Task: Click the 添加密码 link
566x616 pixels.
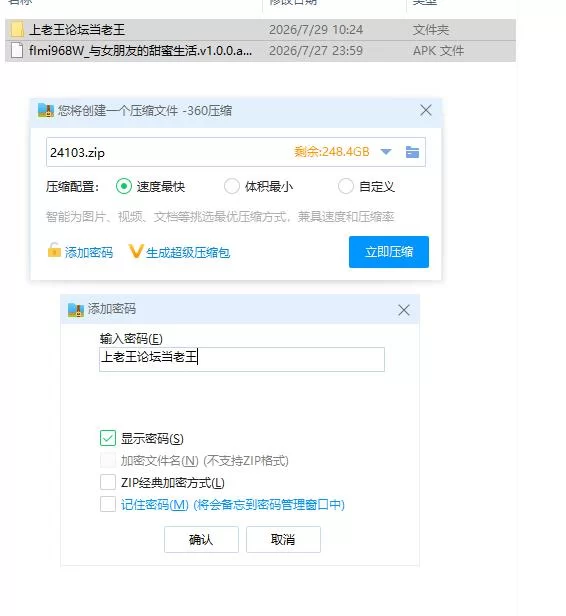Action: (x=89, y=252)
